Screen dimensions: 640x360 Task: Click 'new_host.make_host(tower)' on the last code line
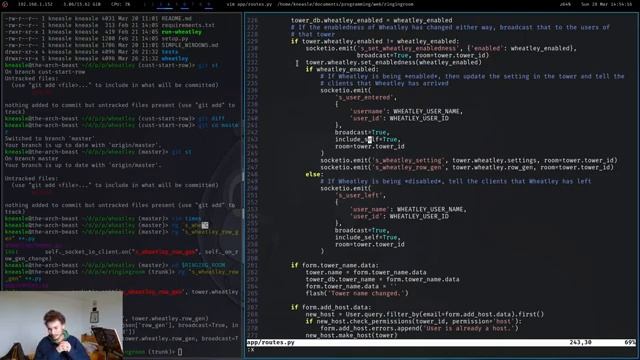point(351,335)
